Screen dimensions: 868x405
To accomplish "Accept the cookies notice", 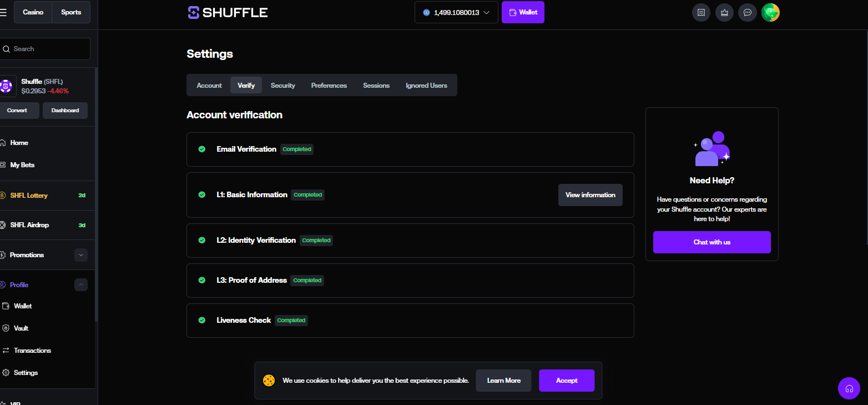I will tap(567, 381).
